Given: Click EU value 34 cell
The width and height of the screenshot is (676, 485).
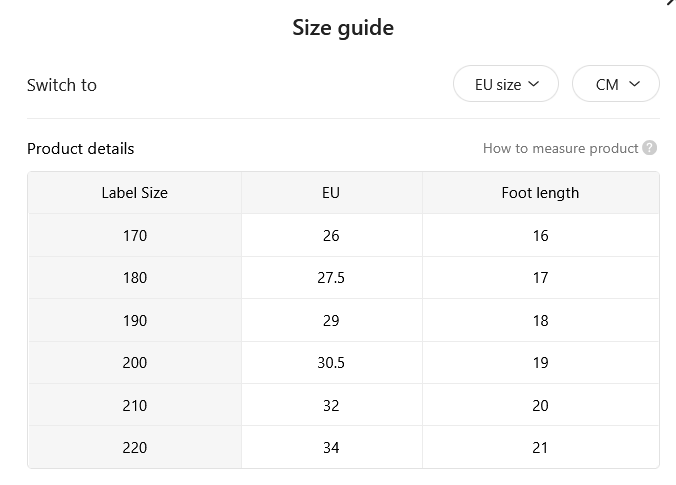Looking at the screenshot, I should coord(331,447).
